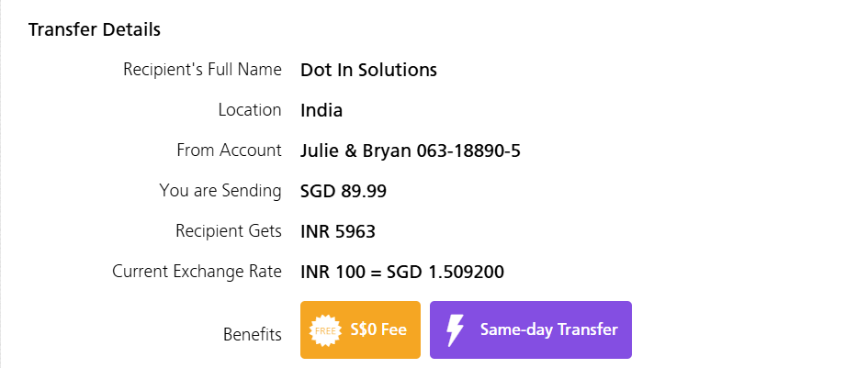Click the Same-day Transfer benefit button

[530, 329]
